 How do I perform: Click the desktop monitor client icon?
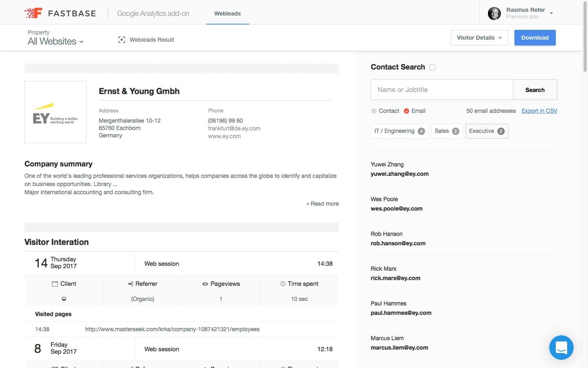64,299
